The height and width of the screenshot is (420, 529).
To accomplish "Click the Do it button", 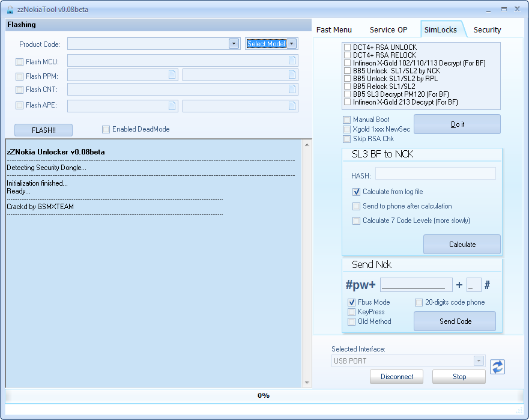I will [x=457, y=124].
